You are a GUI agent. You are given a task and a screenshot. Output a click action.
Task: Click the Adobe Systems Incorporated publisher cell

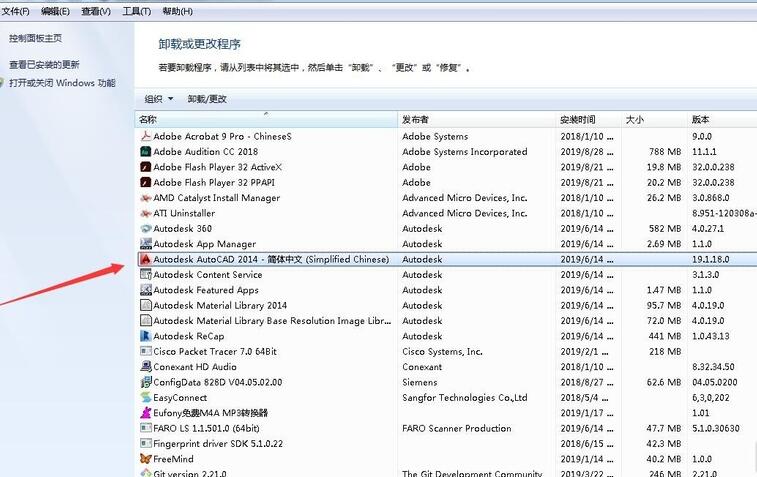click(x=464, y=152)
